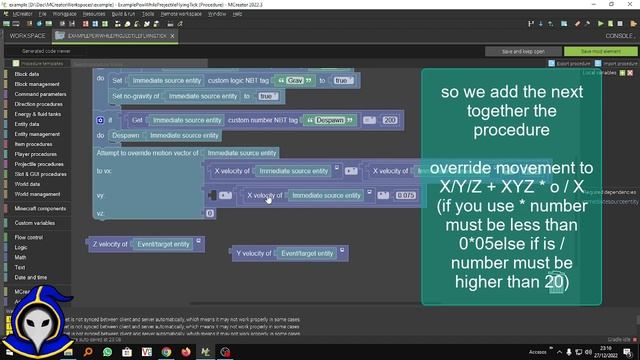Open the Windows notification center icon
The image size is (640, 360).
click(x=627, y=352)
